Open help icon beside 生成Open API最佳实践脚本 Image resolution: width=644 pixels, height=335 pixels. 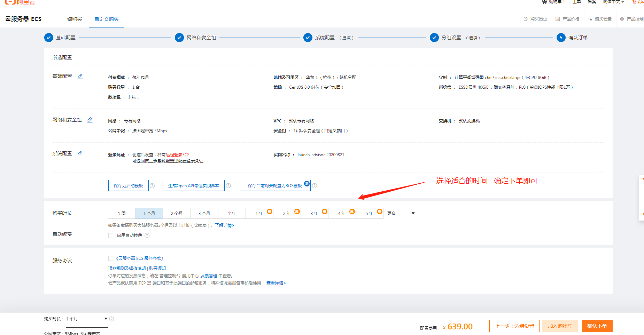point(228,186)
